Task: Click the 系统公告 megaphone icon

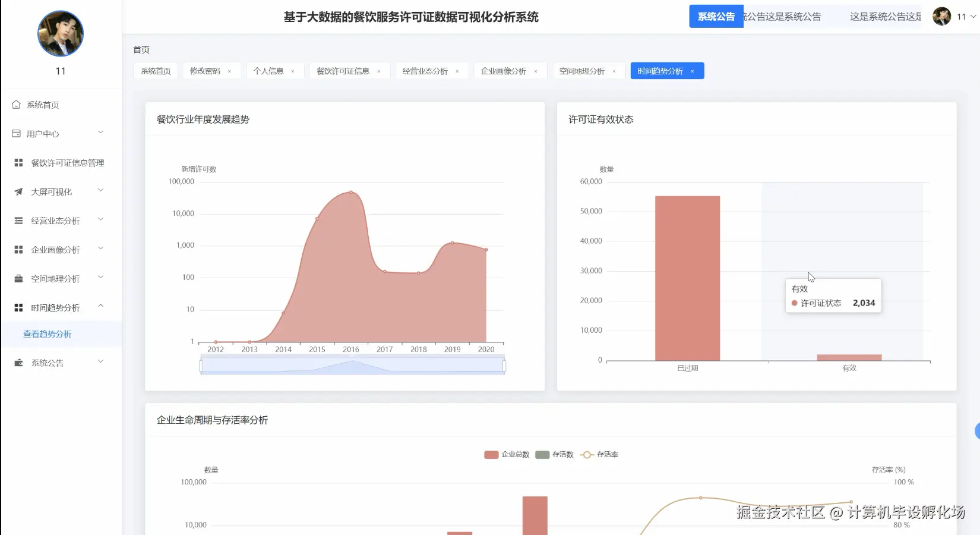Action: pyautogui.click(x=17, y=362)
